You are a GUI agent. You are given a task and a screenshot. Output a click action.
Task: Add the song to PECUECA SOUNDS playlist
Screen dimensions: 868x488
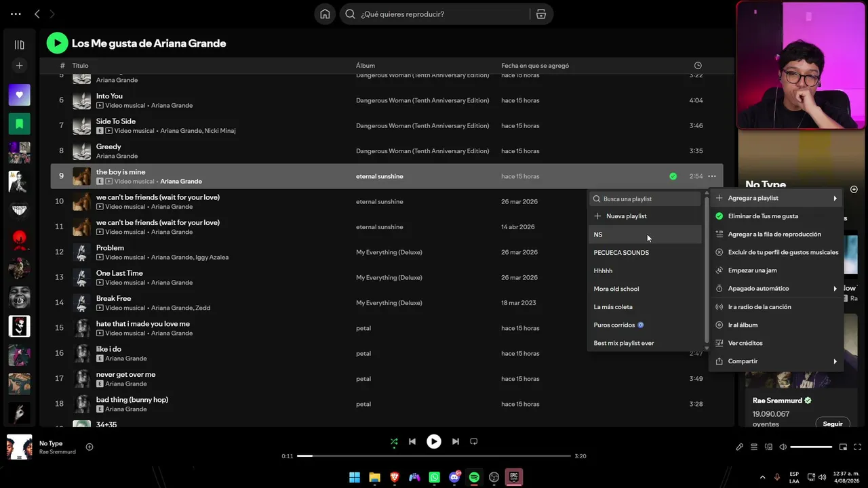coord(645,253)
